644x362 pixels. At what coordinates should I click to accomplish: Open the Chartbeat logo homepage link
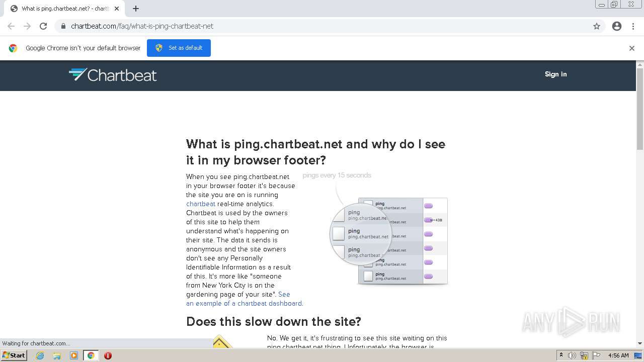(x=113, y=75)
